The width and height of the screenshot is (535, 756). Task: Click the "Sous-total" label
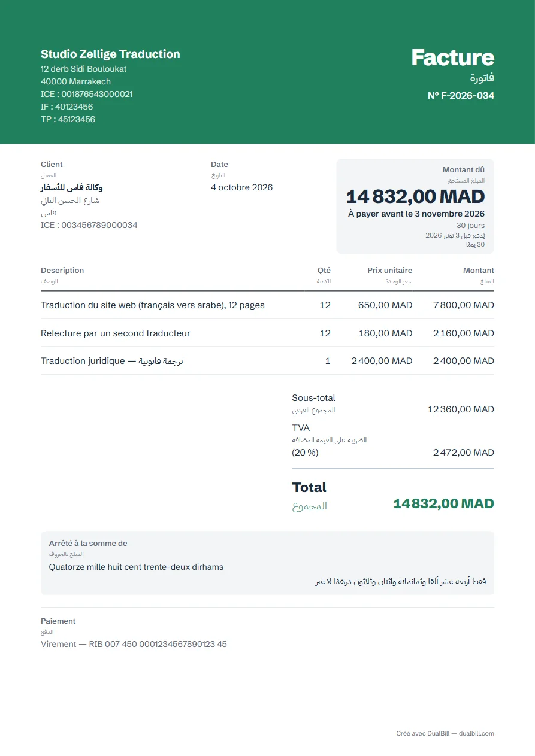(314, 398)
